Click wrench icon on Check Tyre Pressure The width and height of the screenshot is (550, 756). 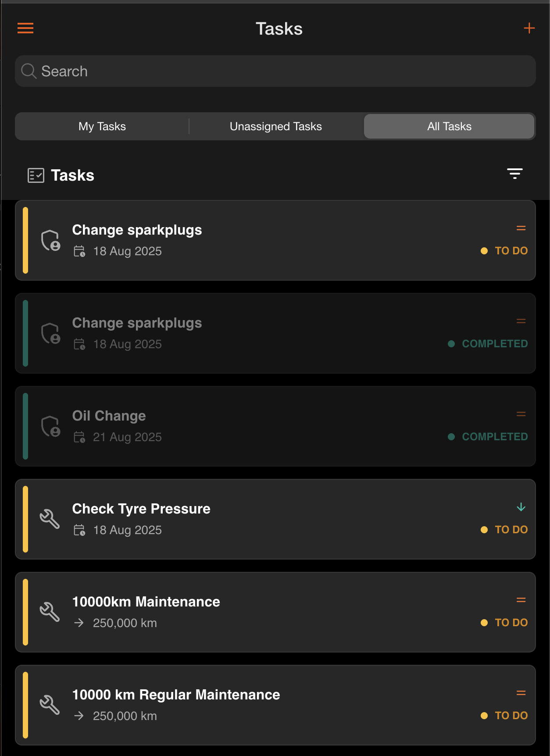(50, 519)
